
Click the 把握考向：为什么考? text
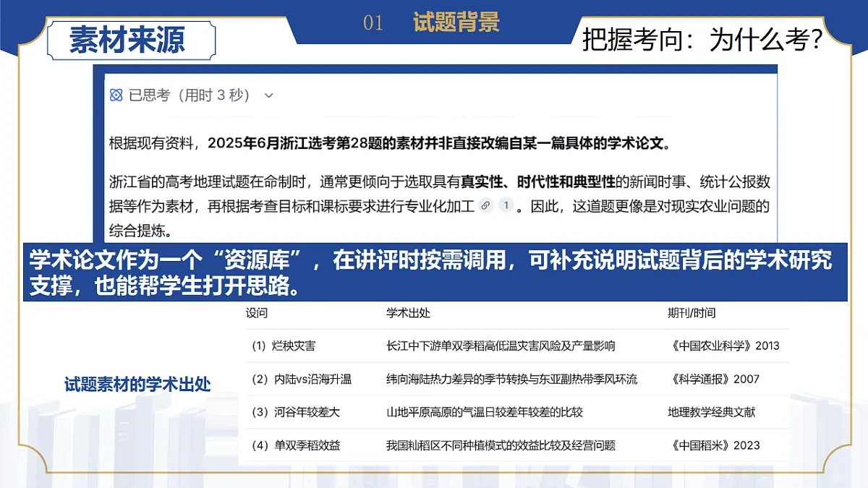703,40
